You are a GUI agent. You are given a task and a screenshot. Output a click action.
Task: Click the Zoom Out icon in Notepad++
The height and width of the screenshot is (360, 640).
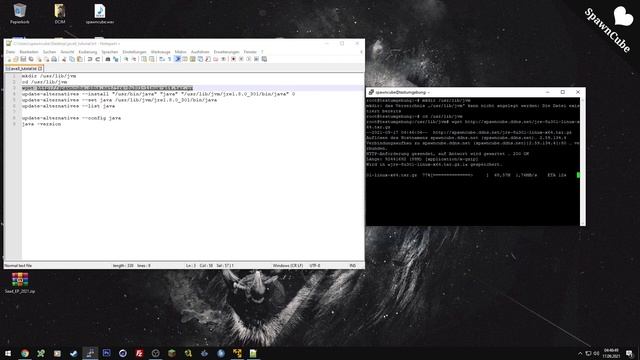134,59
